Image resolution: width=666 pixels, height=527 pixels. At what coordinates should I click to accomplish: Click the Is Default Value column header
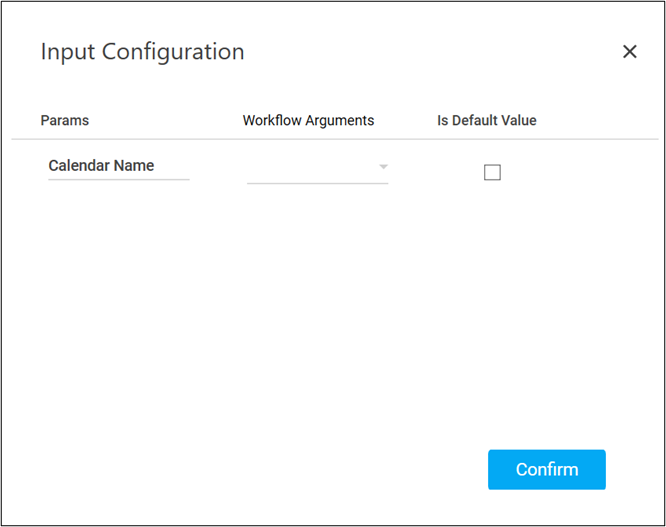click(x=487, y=120)
